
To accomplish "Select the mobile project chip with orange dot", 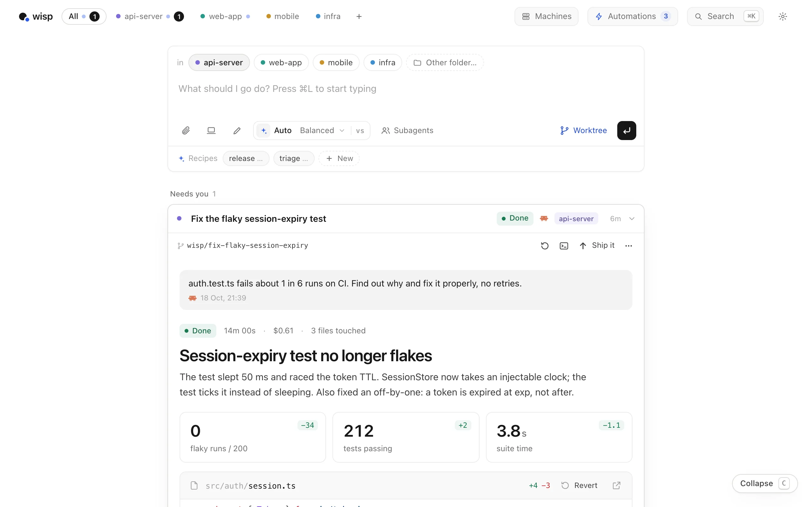I will pyautogui.click(x=336, y=63).
